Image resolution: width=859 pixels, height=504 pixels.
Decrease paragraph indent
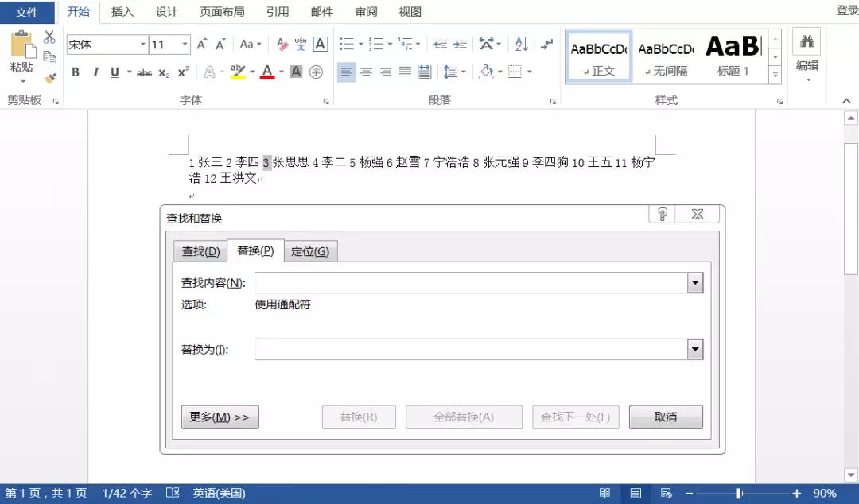coord(441,44)
